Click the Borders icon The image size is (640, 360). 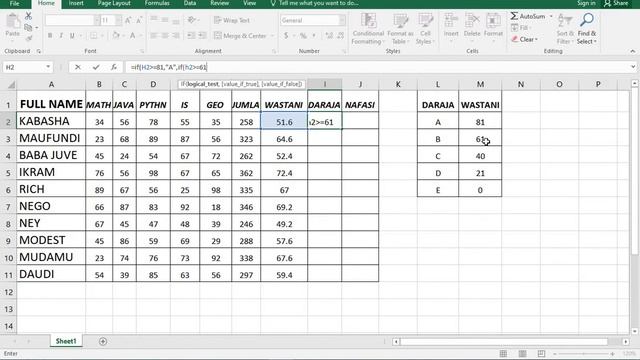click(x=93, y=36)
